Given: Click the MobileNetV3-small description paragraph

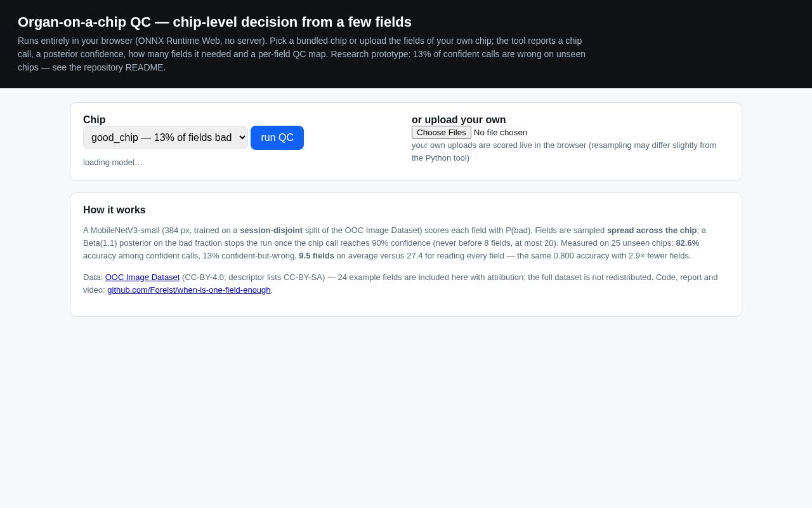Looking at the screenshot, I should coord(395,243).
